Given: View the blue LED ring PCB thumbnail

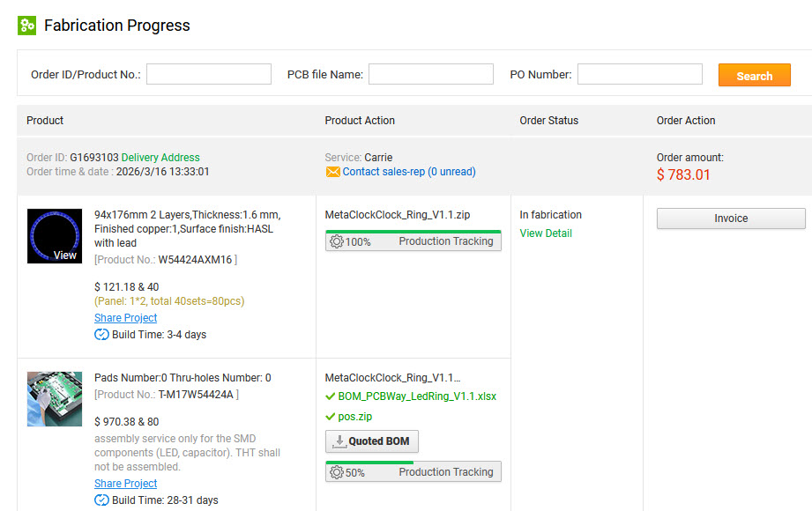Looking at the screenshot, I should (55, 236).
